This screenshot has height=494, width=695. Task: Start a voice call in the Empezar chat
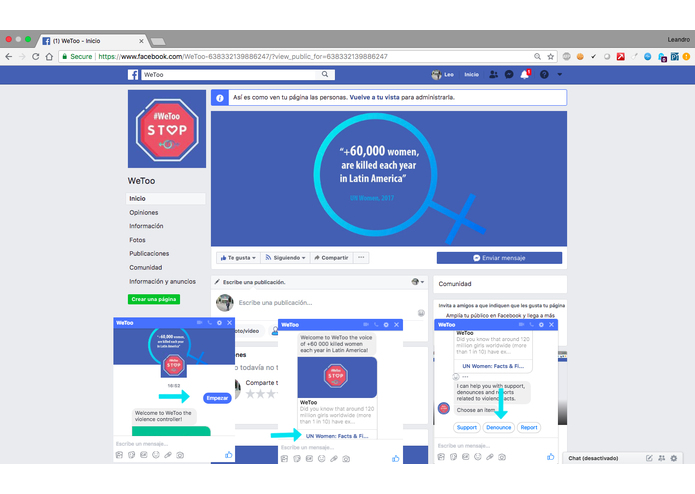(x=210, y=323)
